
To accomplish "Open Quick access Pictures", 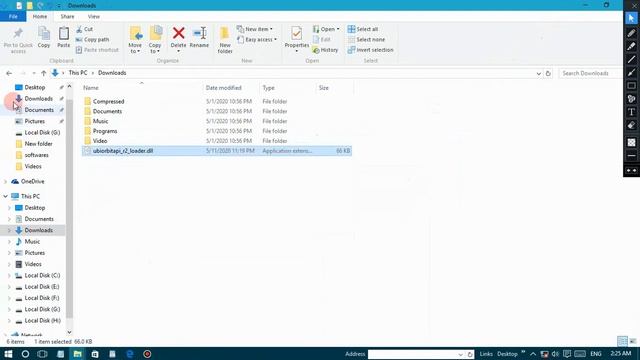I will (x=35, y=121).
